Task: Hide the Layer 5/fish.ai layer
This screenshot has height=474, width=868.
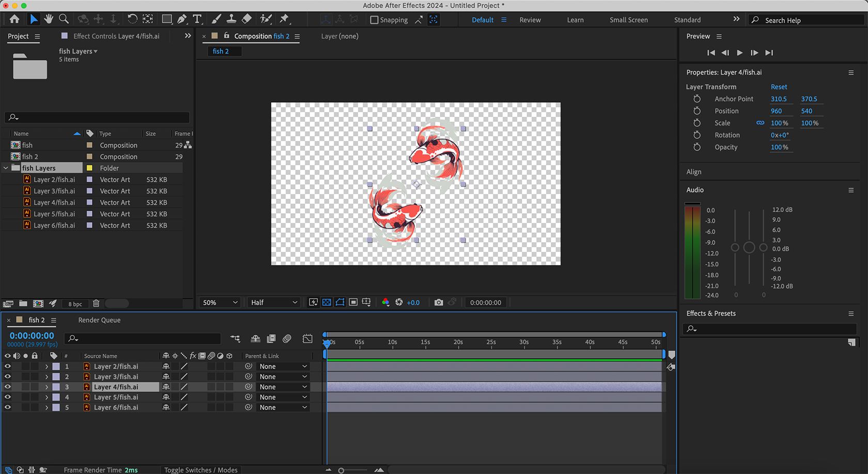Action: coord(8,397)
